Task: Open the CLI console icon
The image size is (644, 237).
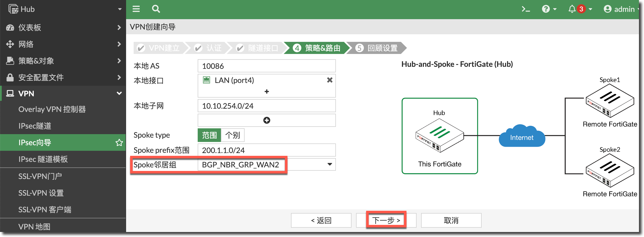Action: coord(525,9)
